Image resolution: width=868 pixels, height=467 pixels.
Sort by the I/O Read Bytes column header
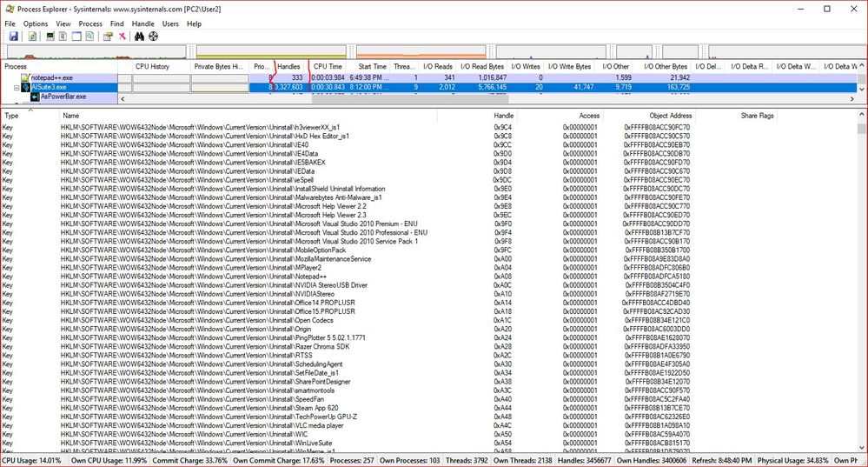pyautogui.click(x=482, y=66)
